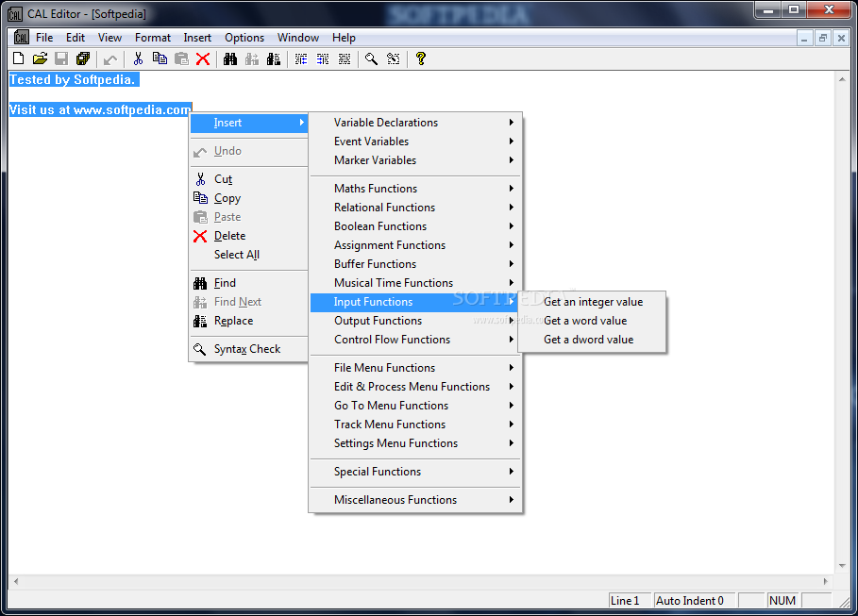Viewport: 858px width, 616px height.
Task: Click the Copy toolbar icon
Action: (160, 58)
